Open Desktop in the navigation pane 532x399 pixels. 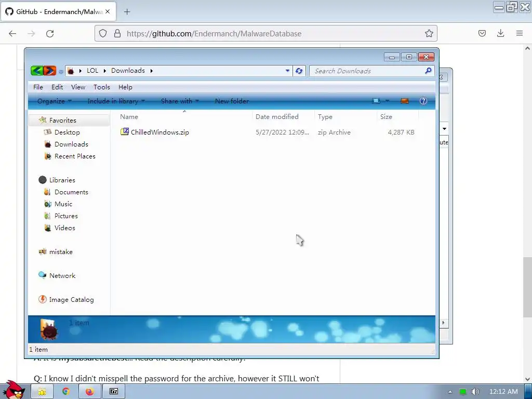67,132
